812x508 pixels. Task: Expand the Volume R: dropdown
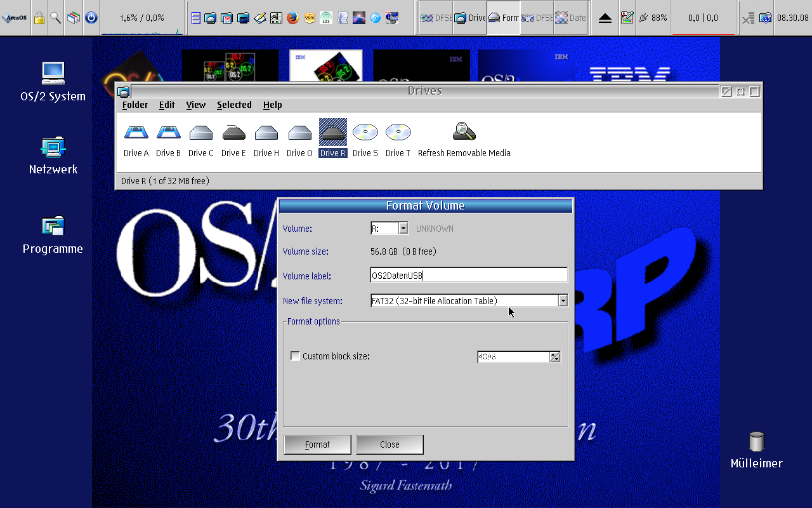click(403, 228)
